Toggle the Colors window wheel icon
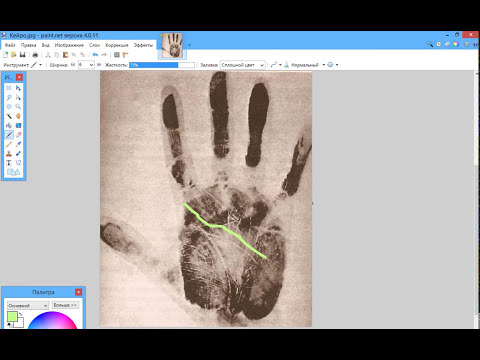The height and width of the screenshot is (360, 480). tap(455, 44)
